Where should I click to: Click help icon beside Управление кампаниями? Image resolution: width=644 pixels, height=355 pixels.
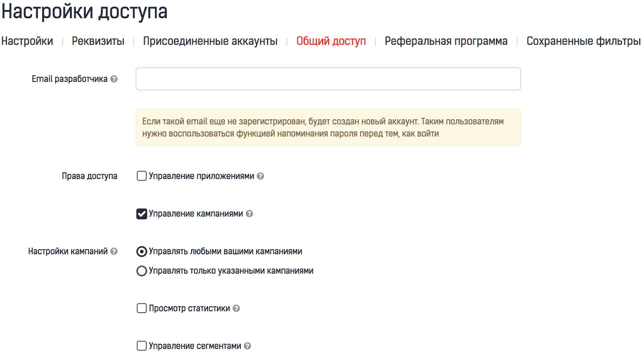tap(250, 214)
